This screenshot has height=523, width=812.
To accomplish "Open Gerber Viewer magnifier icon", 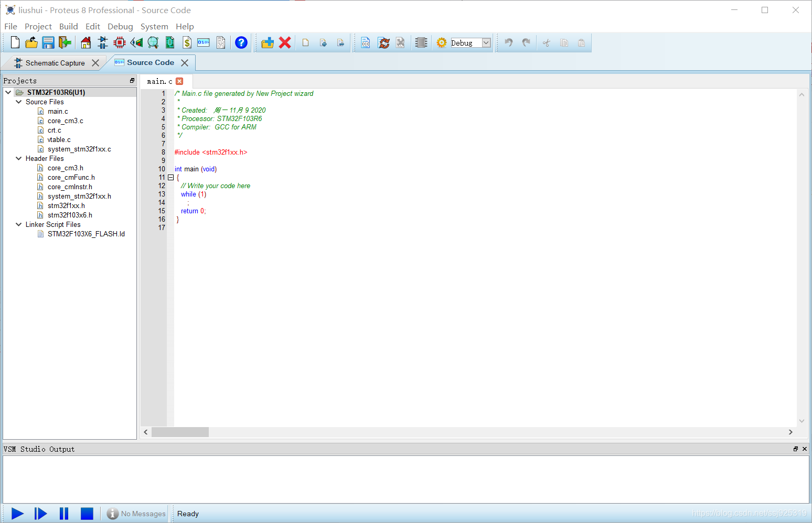I will point(153,42).
